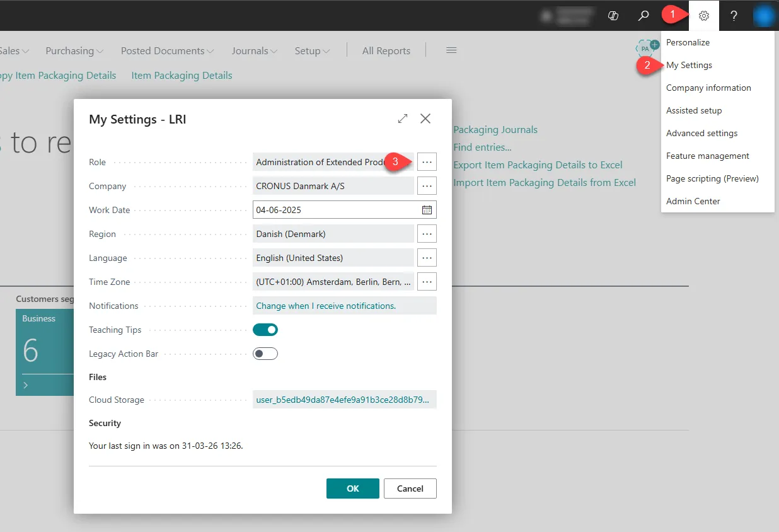This screenshot has height=532, width=779.
Task: Open the Help question mark icon
Action: tap(734, 16)
